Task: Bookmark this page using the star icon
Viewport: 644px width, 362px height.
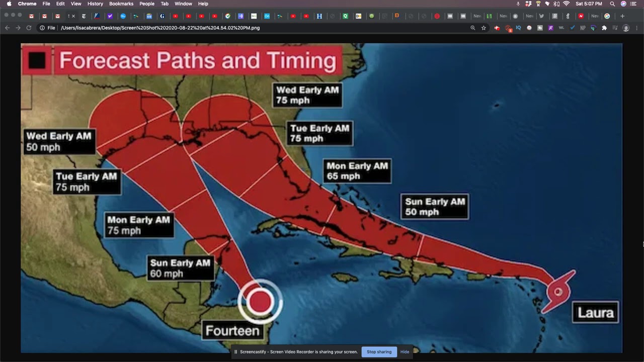Action: pyautogui.click(x=484, y=28)
